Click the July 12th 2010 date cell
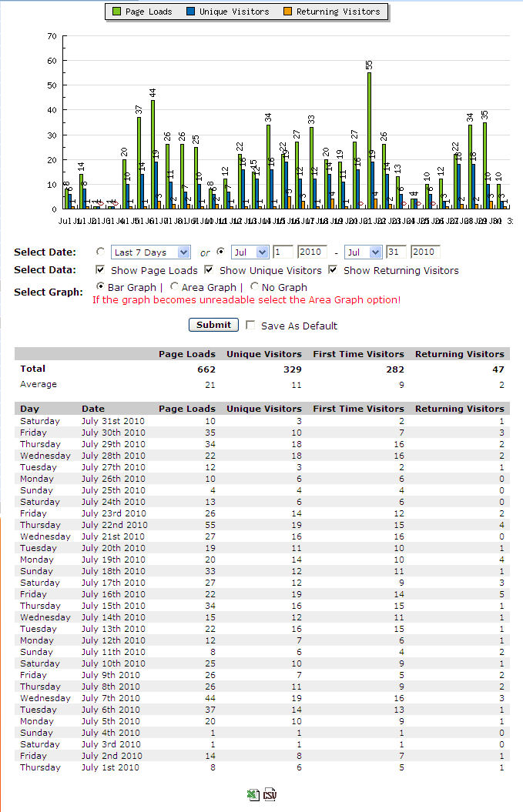Screen dimensions: 523x812 113,640
